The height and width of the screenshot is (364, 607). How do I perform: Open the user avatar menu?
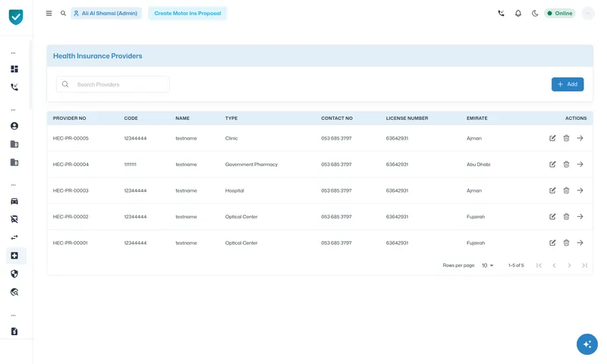click(588, 13)
